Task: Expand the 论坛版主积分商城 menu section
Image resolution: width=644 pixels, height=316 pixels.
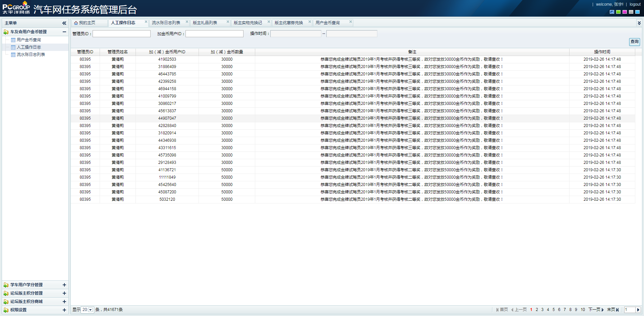Action: click(64, 302)
